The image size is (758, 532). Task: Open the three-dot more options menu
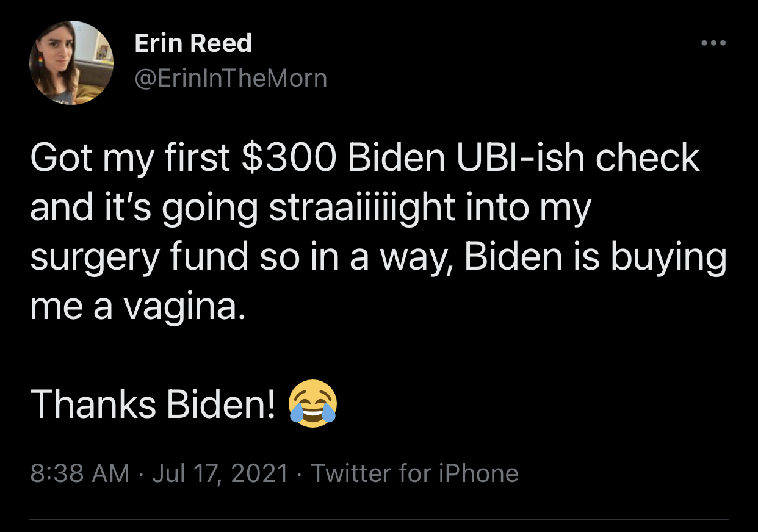tap(713, 43)
